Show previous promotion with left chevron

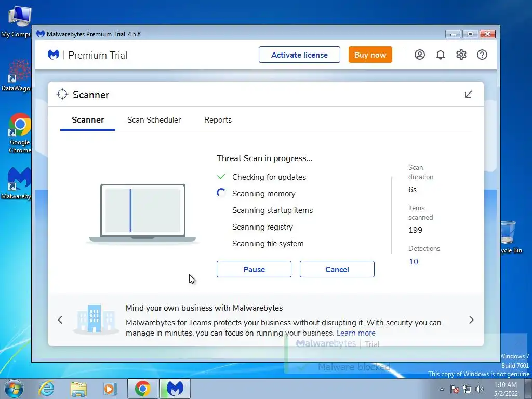pos(60,320)
